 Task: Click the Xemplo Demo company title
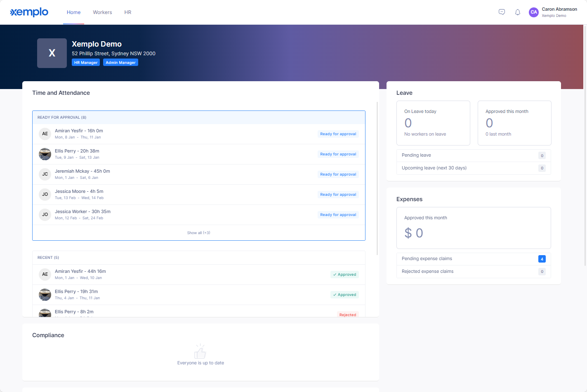click(x=97, y=44)
